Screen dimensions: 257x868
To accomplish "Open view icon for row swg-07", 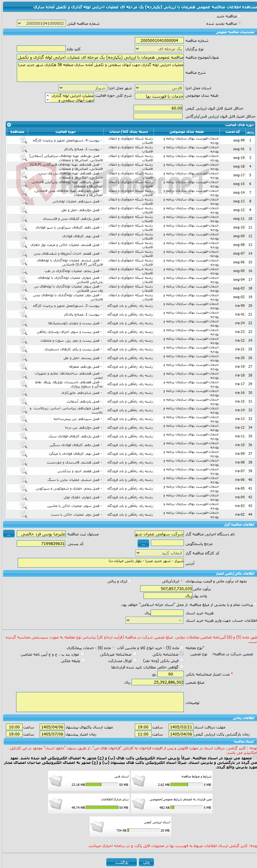I will [23, 253].
